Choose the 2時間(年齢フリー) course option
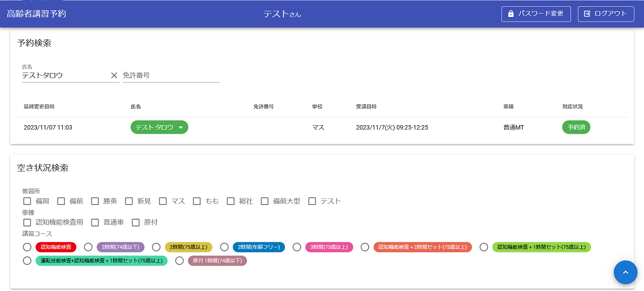This screenshot has height=291, width=644. [224, 247]
